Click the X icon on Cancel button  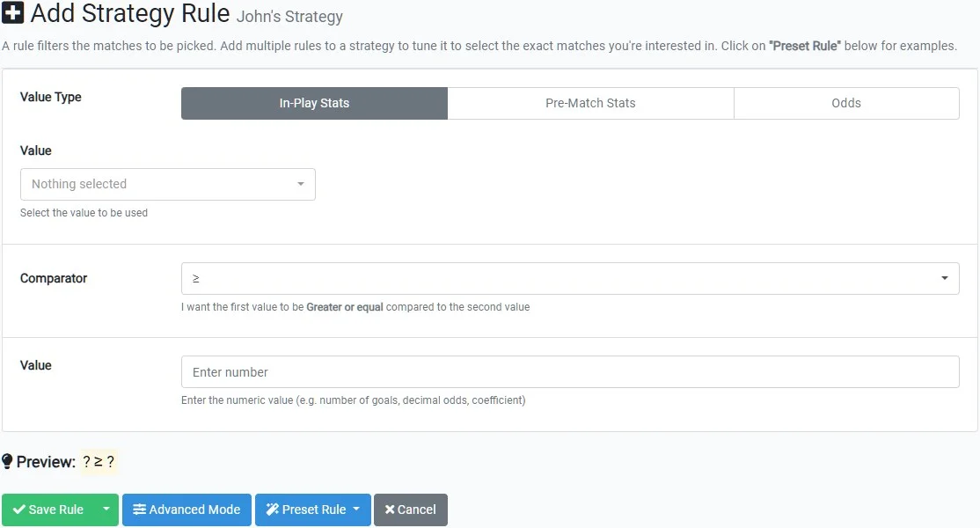390,510
